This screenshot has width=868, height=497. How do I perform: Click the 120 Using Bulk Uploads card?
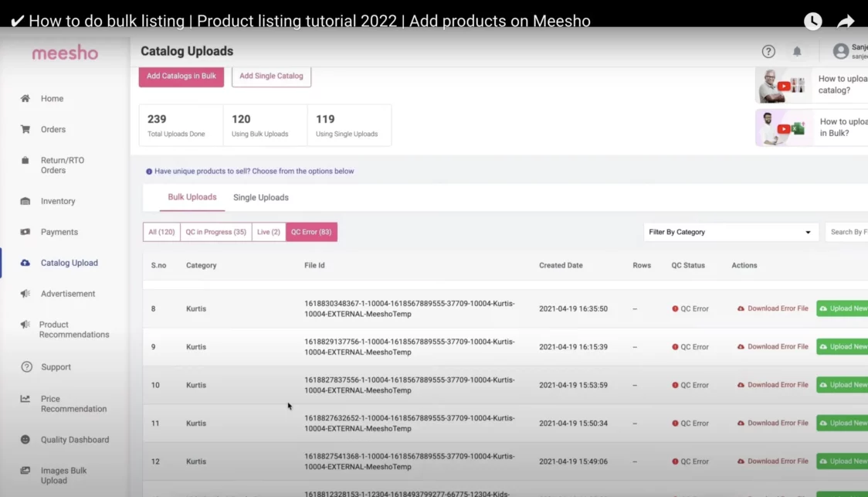click(265, 125)
